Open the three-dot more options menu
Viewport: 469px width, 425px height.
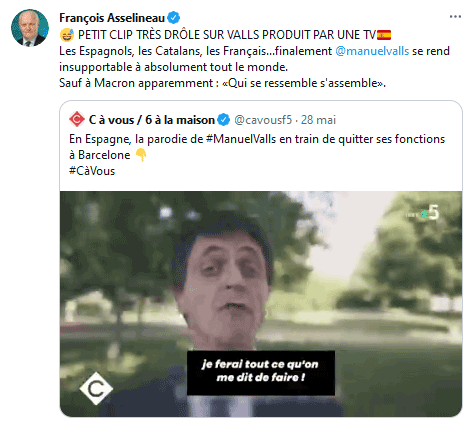tap(455, 16)
